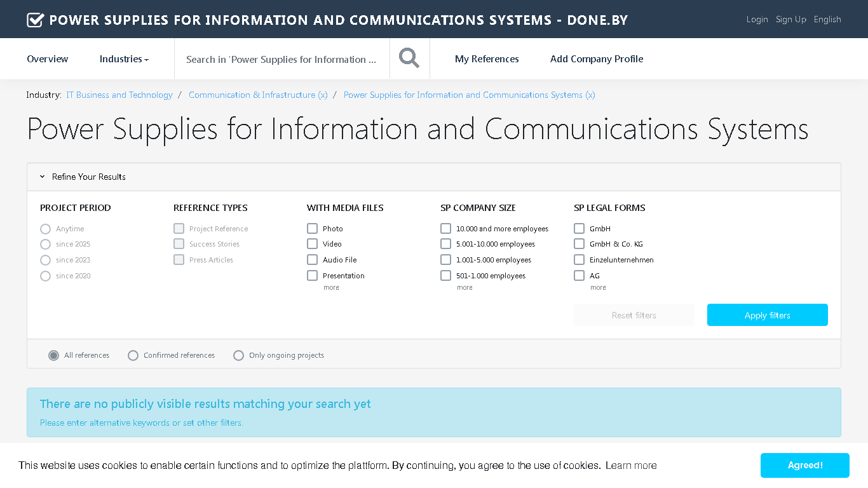Select Confirmed references radio option
The image size is (868, 488).
(133, 355)
